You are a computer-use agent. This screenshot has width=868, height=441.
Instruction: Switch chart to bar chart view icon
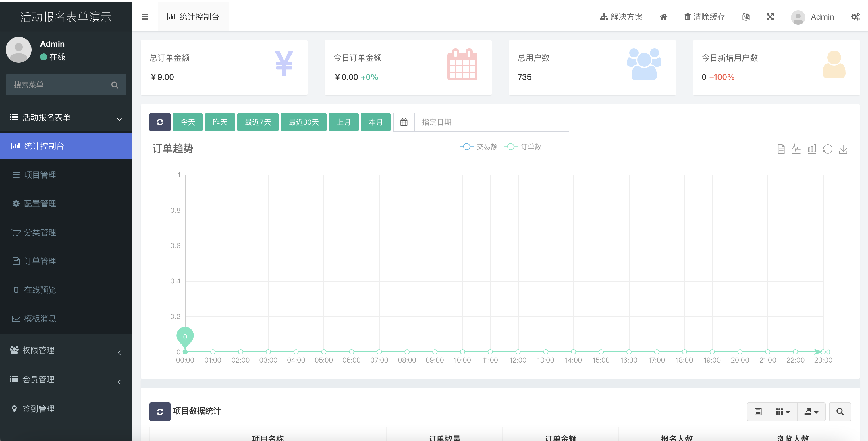812,149
